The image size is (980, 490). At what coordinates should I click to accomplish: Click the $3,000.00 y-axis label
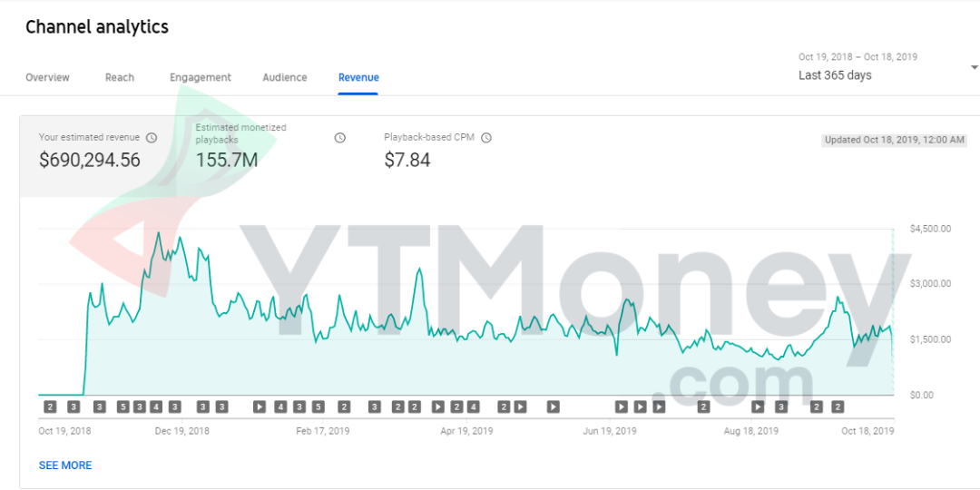pos(931,284)
